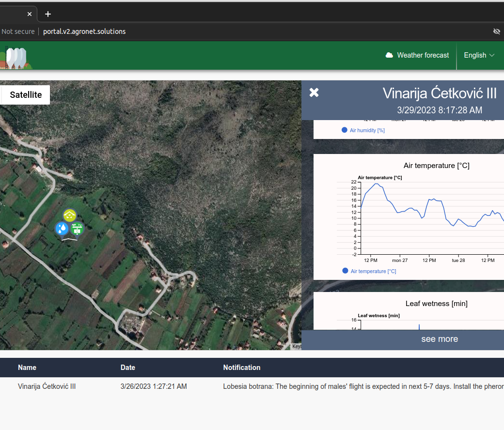
Task: Click the see more button
Action: click(440, 339)
